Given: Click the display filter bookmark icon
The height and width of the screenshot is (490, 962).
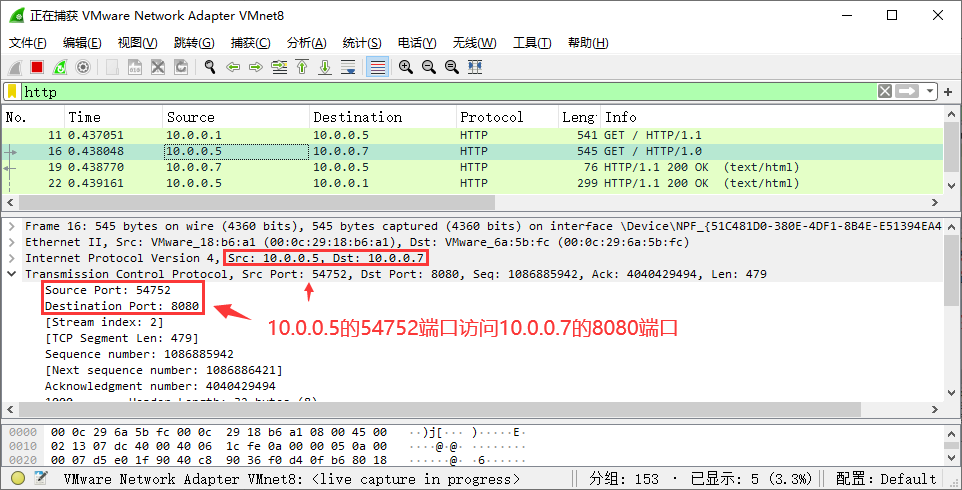Looking at the screenshot, I should (12, 91).
